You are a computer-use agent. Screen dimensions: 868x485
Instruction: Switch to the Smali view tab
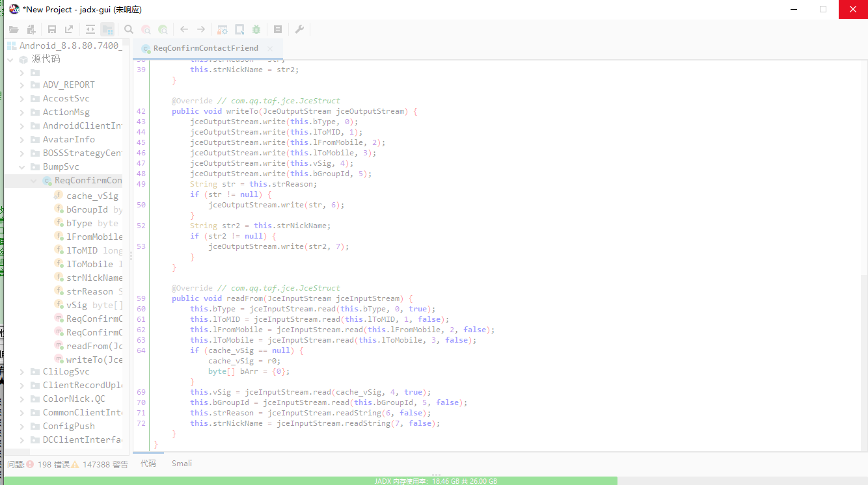point(182,464)
